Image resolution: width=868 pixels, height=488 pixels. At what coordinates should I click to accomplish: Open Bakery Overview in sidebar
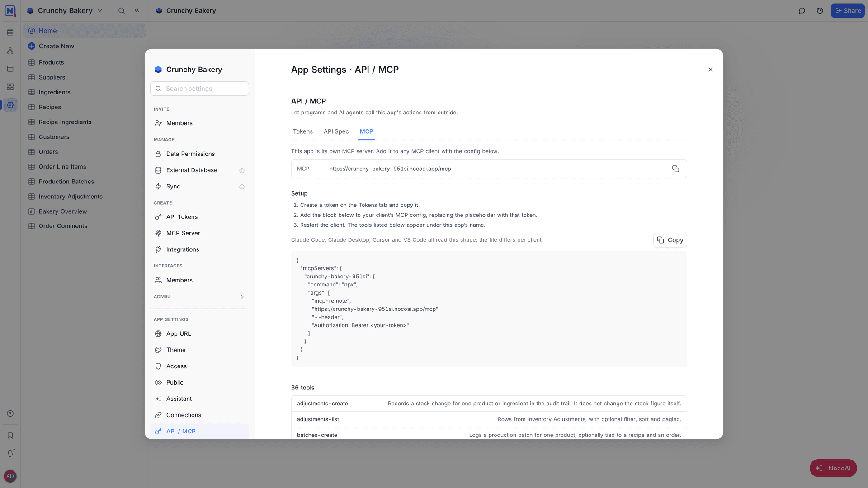click(84, 211)
